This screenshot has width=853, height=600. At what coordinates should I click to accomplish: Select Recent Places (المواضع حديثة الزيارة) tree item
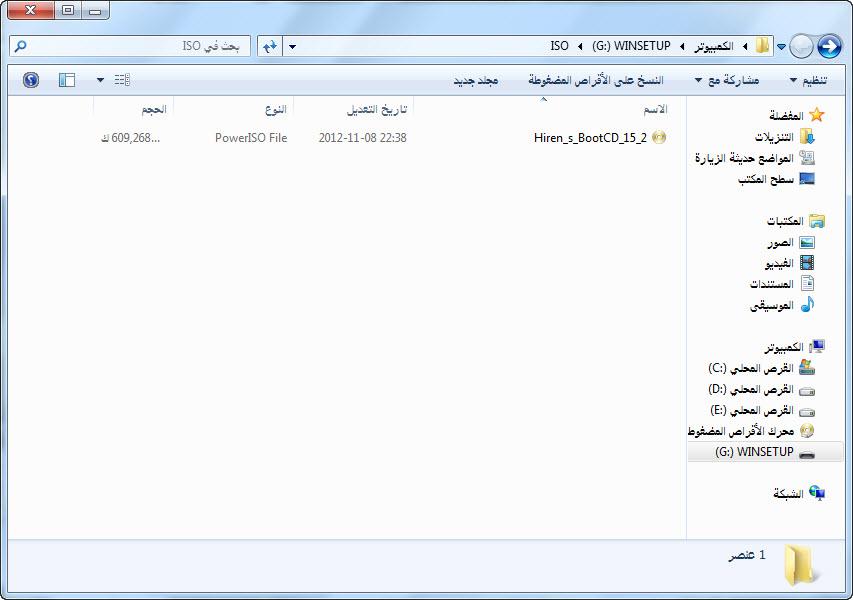tap(744, 158)
